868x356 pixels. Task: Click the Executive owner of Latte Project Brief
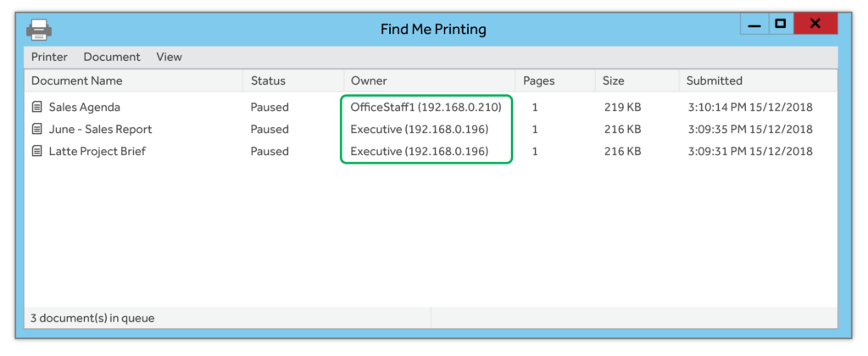(x=419, y=151)
